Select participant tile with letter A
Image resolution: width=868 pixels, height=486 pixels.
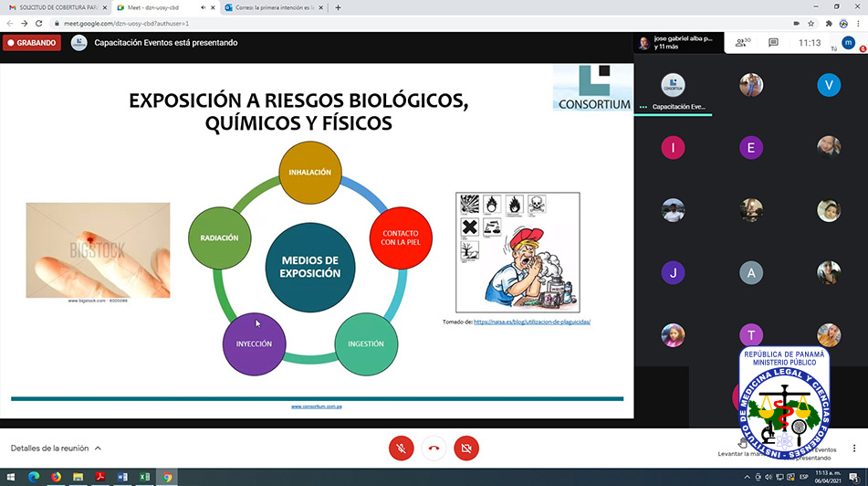(750, 272)
